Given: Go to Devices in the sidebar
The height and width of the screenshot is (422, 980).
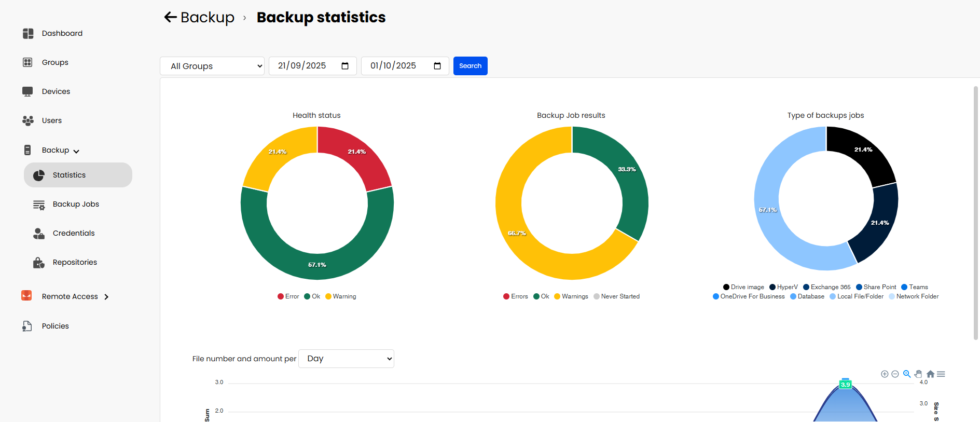Looking at the screenshot, I should (x=56, y=91).
